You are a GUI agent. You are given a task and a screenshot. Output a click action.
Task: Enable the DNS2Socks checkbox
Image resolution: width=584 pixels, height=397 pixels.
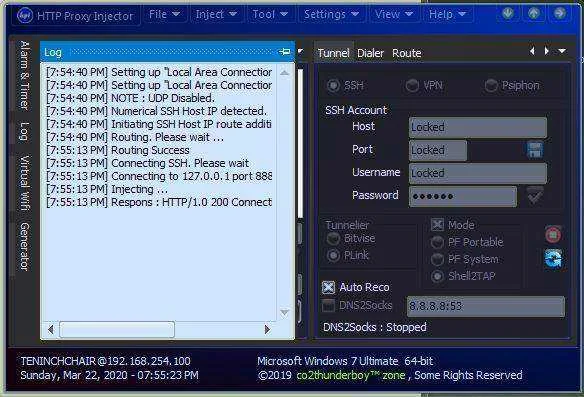[328, 305]
